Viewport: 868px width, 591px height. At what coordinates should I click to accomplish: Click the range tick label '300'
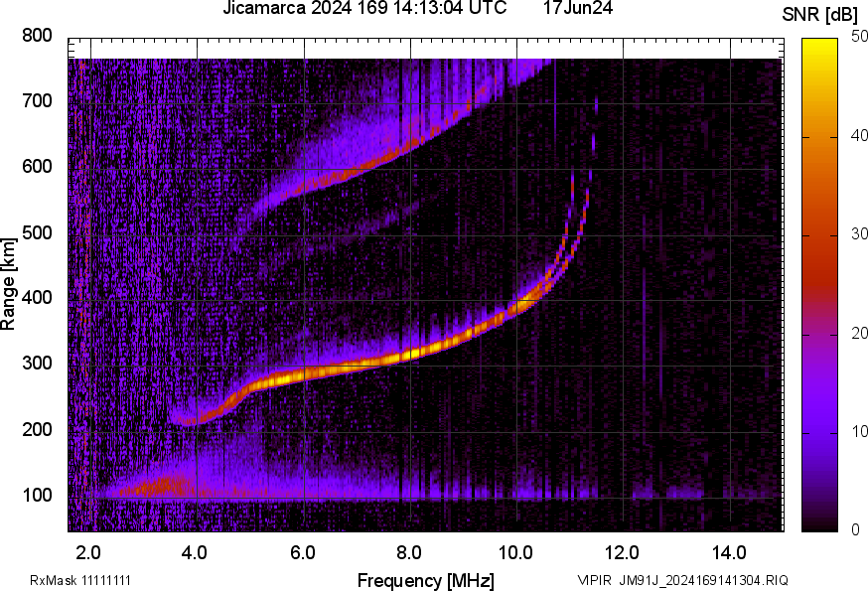(x=37, y=364)
